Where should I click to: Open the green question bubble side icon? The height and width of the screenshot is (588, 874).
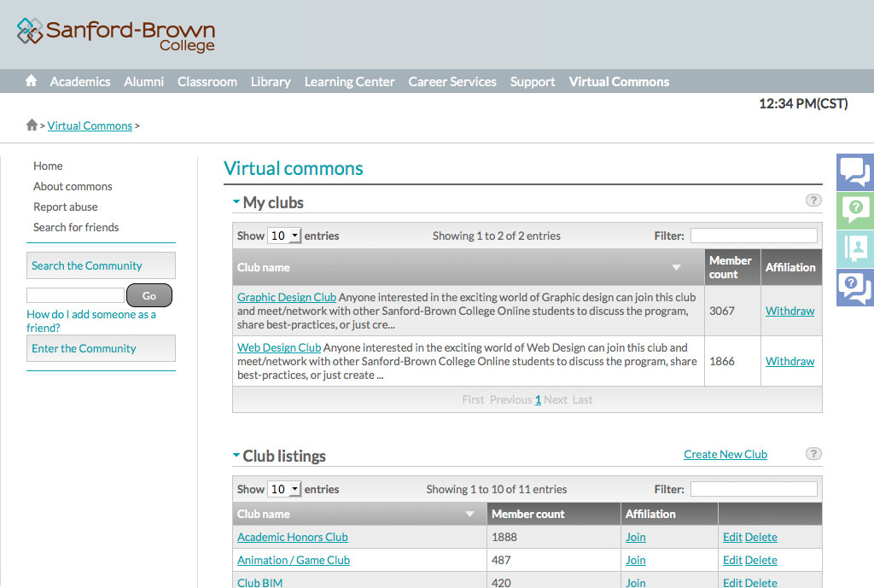(854, 210)
